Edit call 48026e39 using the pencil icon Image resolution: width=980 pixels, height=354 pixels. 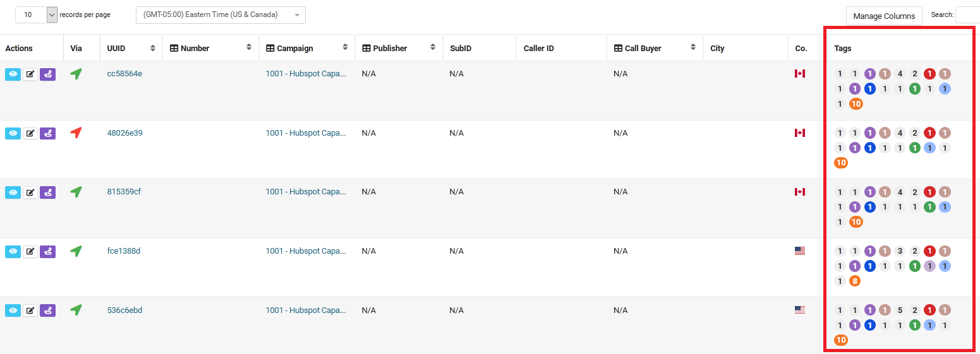(30, 133)
